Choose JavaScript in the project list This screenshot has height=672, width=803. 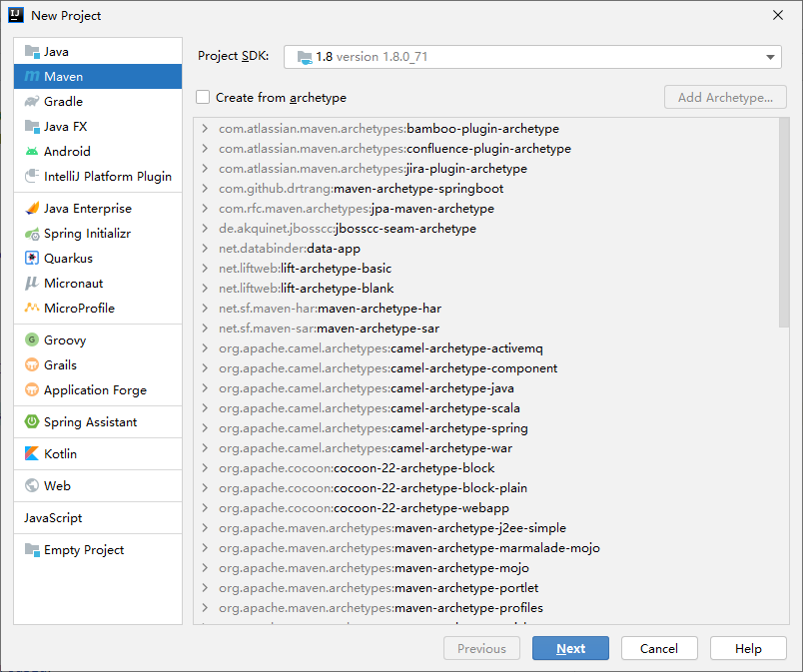[53, 518]
